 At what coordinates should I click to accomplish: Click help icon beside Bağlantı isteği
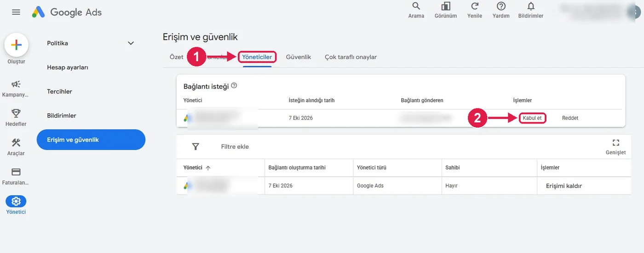234,85
